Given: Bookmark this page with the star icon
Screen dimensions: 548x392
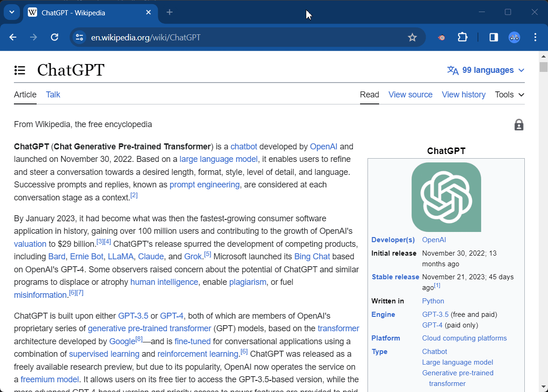Looking at the screenshot, I should point(413,38).
